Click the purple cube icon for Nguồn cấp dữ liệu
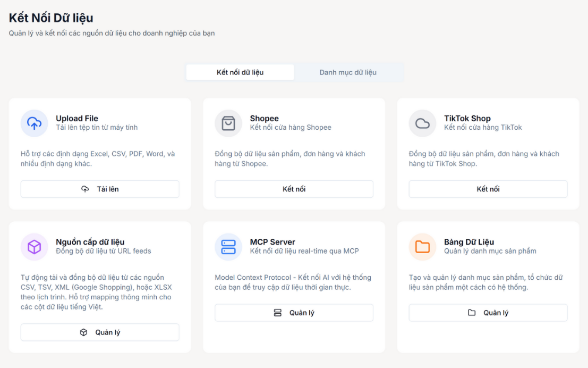The width and height of the screenshot is (588, 368). pos(34,247)
